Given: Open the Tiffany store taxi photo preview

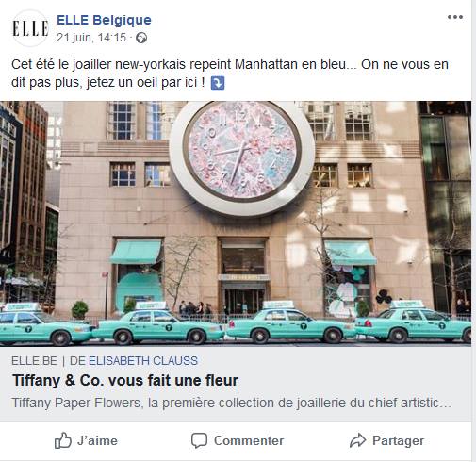Looking at the screenshot, I should 236,223.
